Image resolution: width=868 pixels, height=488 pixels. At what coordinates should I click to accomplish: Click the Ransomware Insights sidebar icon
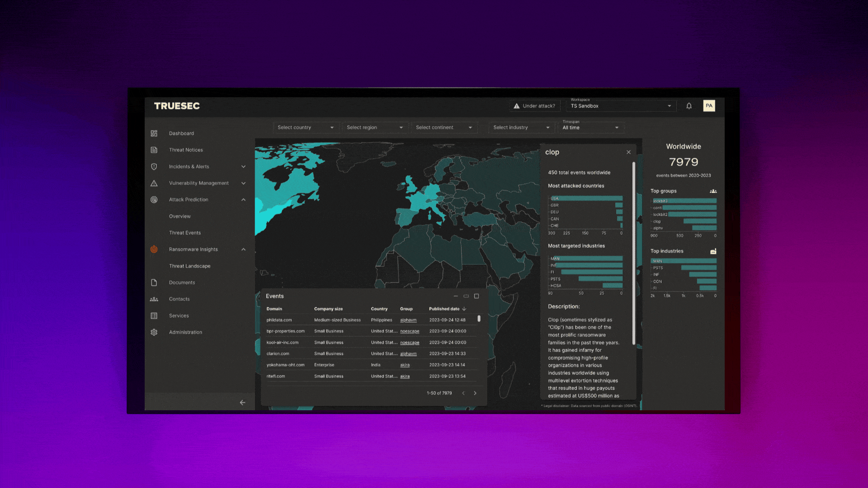(x=155, y=249)
